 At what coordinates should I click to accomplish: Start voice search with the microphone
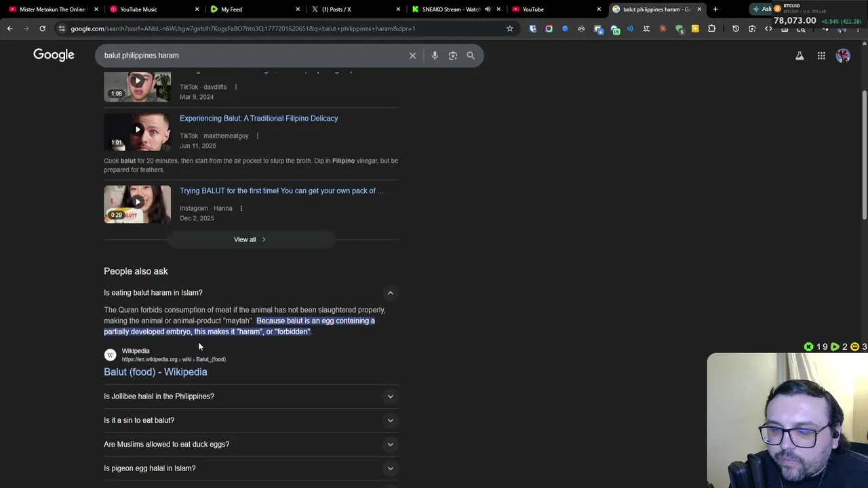pos(435,56)
